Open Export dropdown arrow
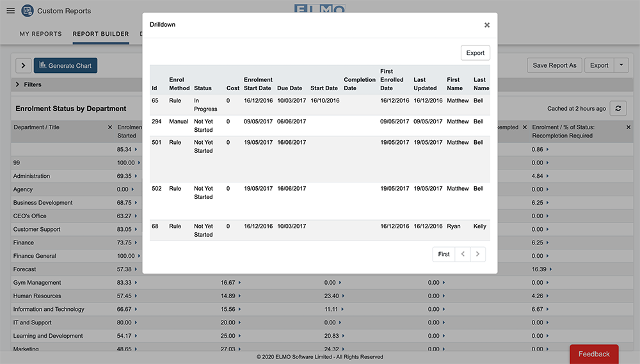The width and height of the screenshot is (640, 364). tap(621, 65)
